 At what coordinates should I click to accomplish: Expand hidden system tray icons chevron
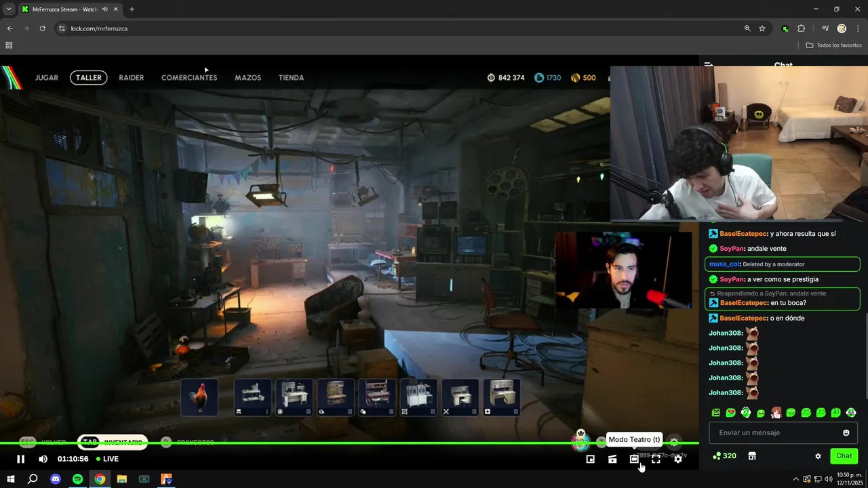click(x=796, y=479)
